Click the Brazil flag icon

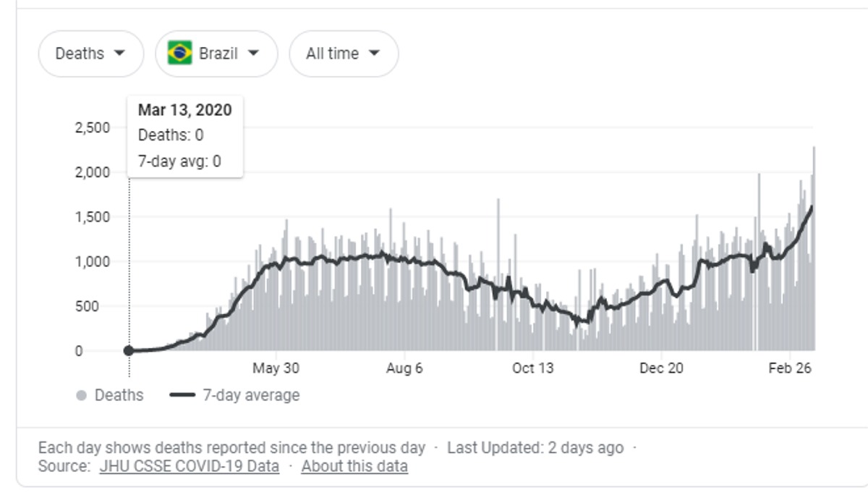[179, 54]
